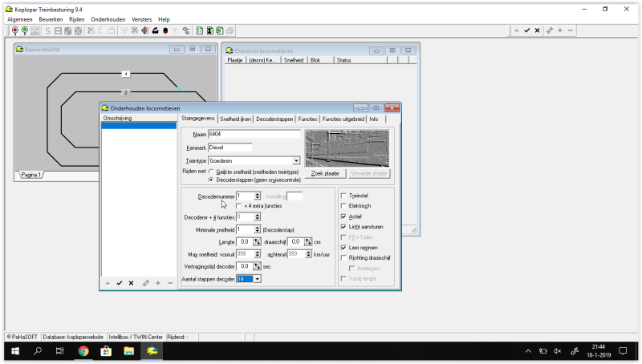Click the locomotive picture thumbnail

(x=347, y=148)
